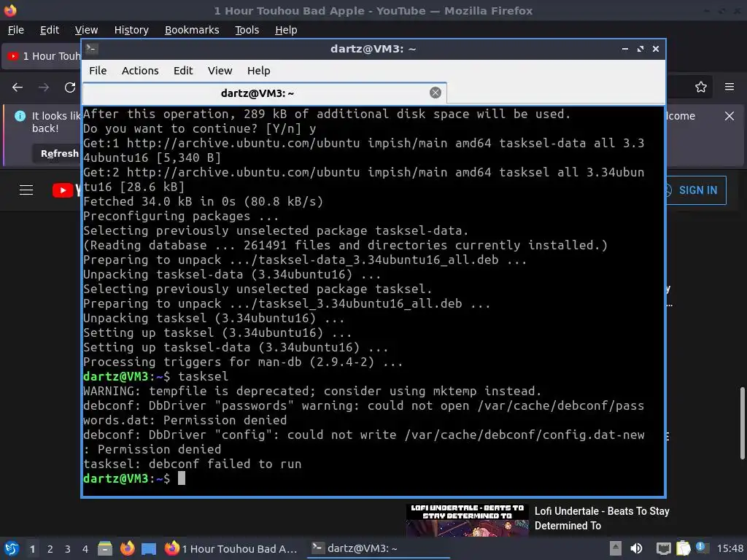Dismiss the Firefox notification bar
The width and height of the screenshot is (747, 560).
point(729,116)
